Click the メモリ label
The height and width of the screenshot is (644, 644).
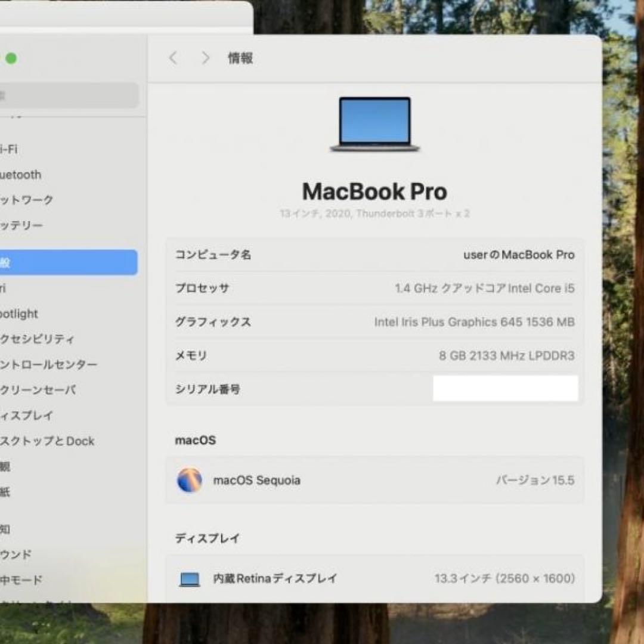(x=191, y=355)
